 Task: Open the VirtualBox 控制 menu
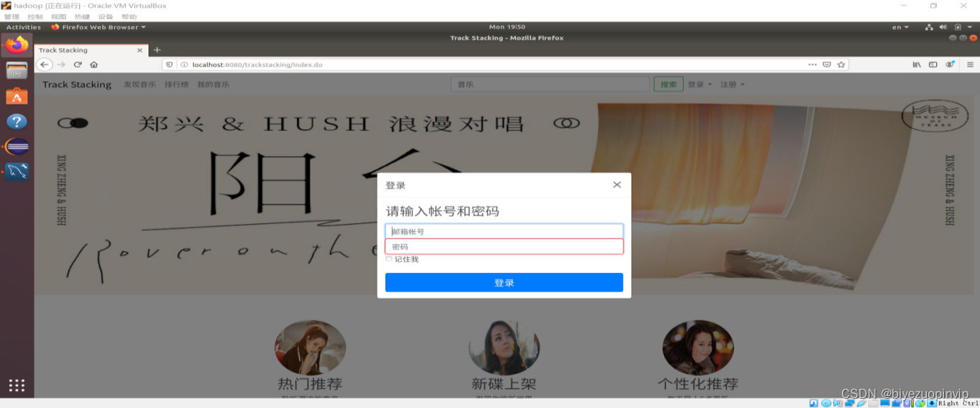[35, 16]
